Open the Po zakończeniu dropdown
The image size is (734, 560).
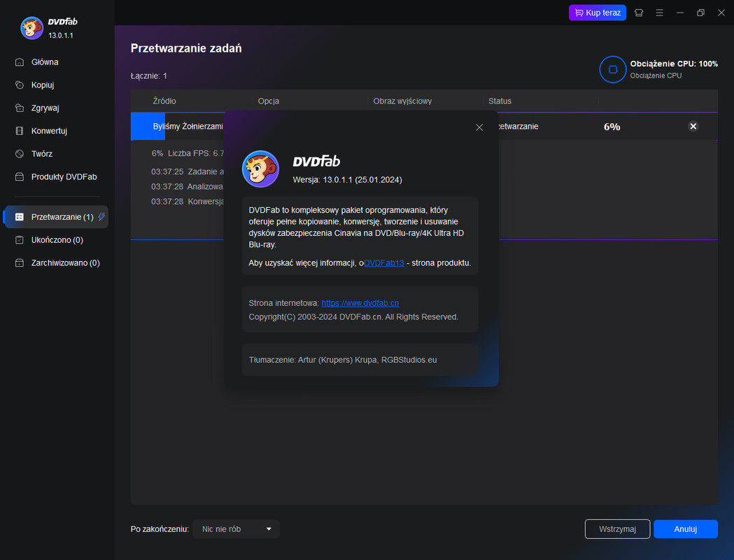[x=236, y=529]
